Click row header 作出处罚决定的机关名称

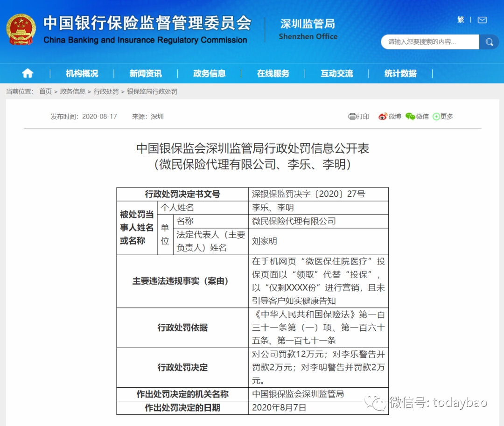coord(182,394)
